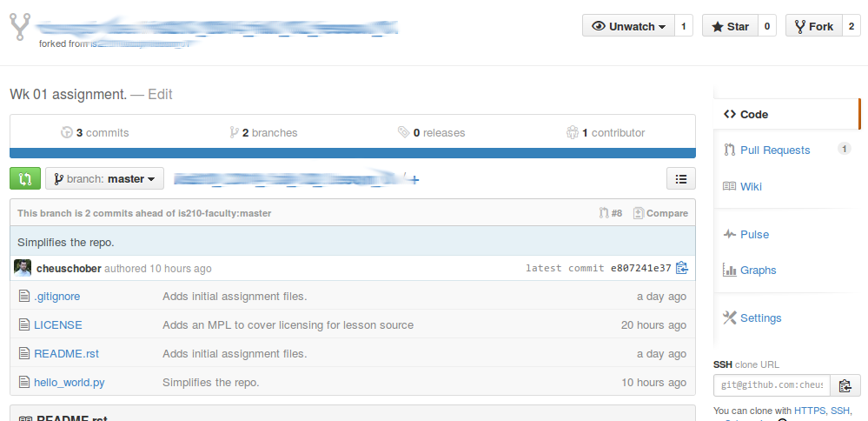
Task: Open the fork count 2
Action: (851, 26)
